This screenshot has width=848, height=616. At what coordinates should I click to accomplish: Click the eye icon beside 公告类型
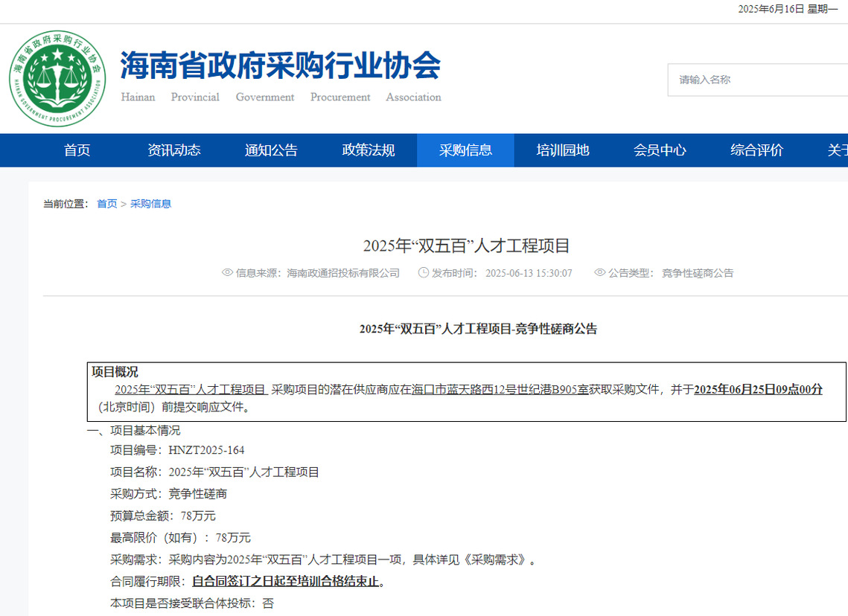(x=599, y=273)
